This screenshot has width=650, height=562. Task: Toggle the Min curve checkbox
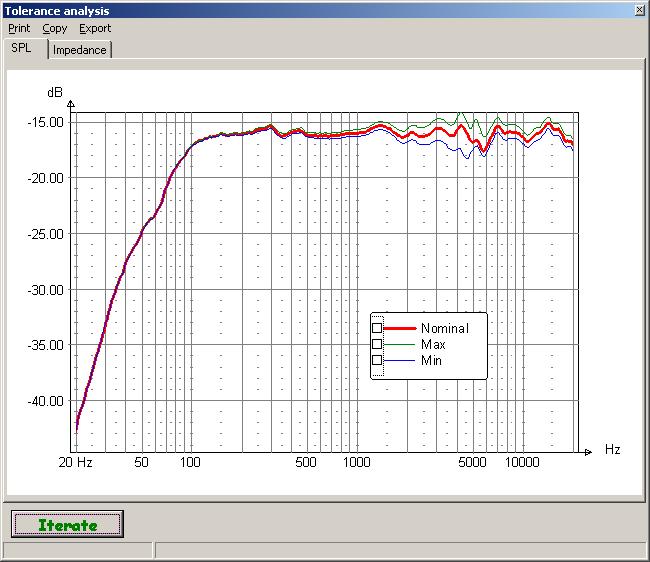pos(377,360)
